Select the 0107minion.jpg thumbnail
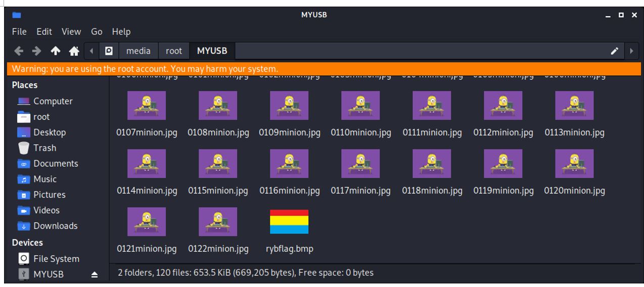 (x=147, y=105)
